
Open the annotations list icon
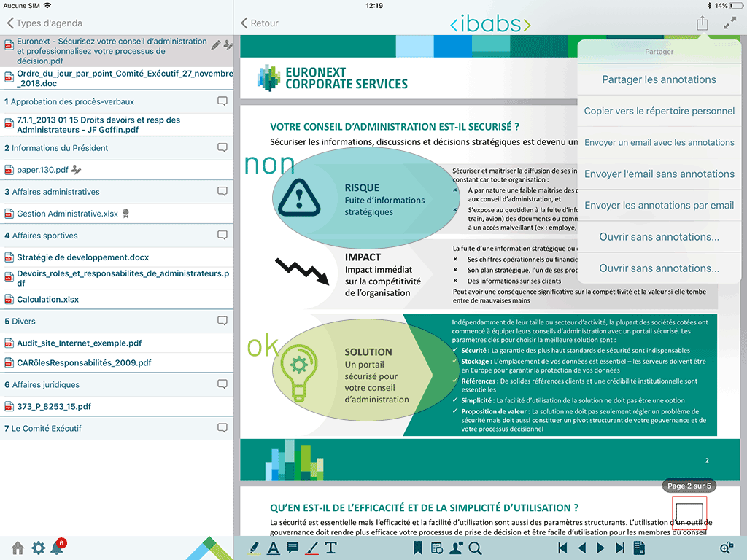pos(437,548)
